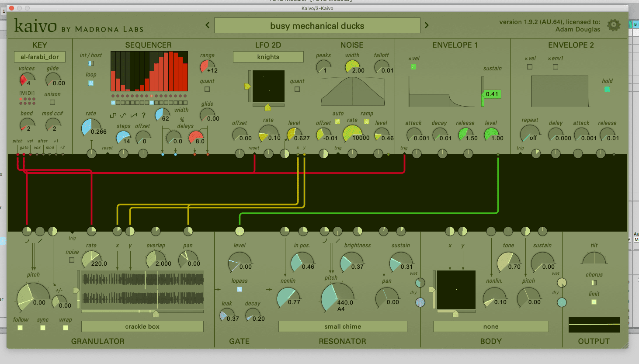
Task: Click the sequencer width dial showing 62
Action: click(x=162, y=115)
